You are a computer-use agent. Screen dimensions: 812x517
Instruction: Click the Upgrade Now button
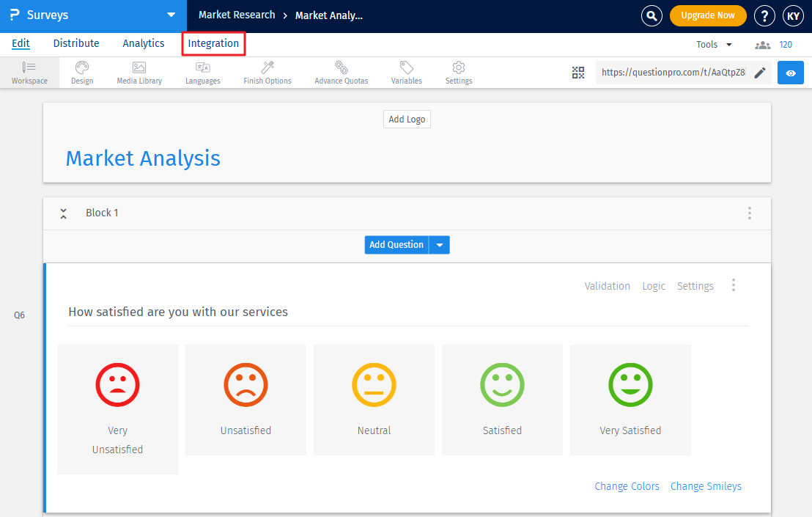(x=707, y=15)
